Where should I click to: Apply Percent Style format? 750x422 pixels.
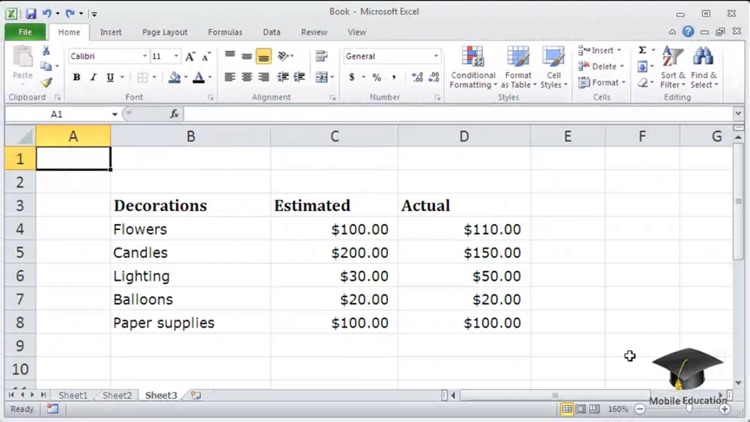377,77
